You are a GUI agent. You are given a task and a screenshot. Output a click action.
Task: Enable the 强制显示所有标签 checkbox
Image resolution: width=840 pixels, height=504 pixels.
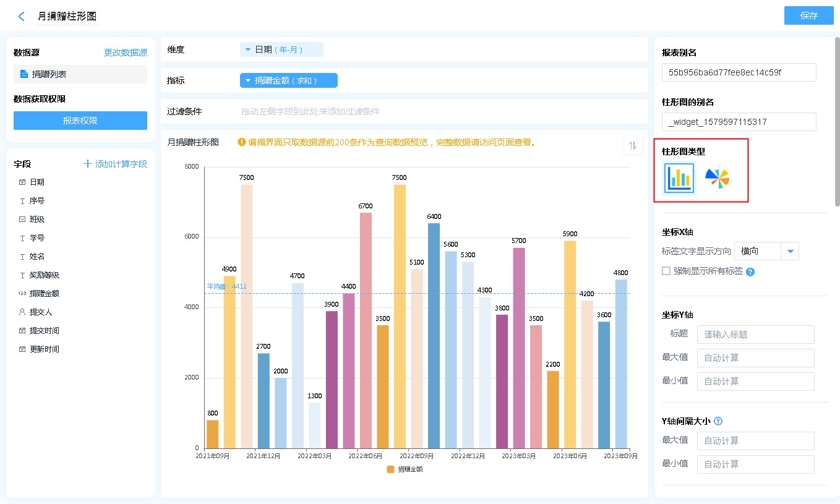(x=666, y=271)
